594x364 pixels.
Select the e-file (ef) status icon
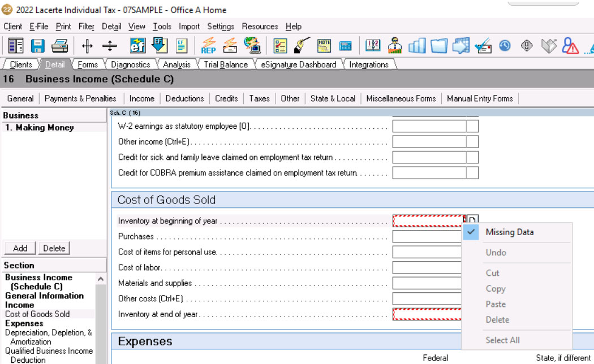point(137,46)
